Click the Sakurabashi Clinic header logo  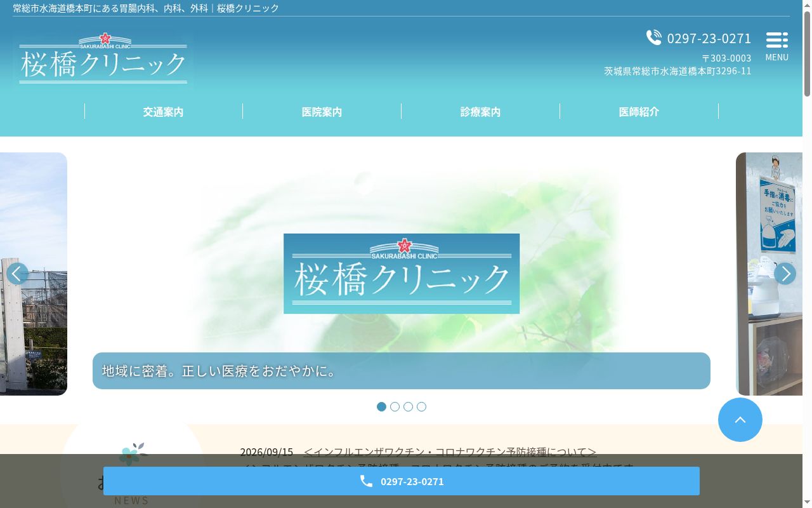tap(104, 59)
